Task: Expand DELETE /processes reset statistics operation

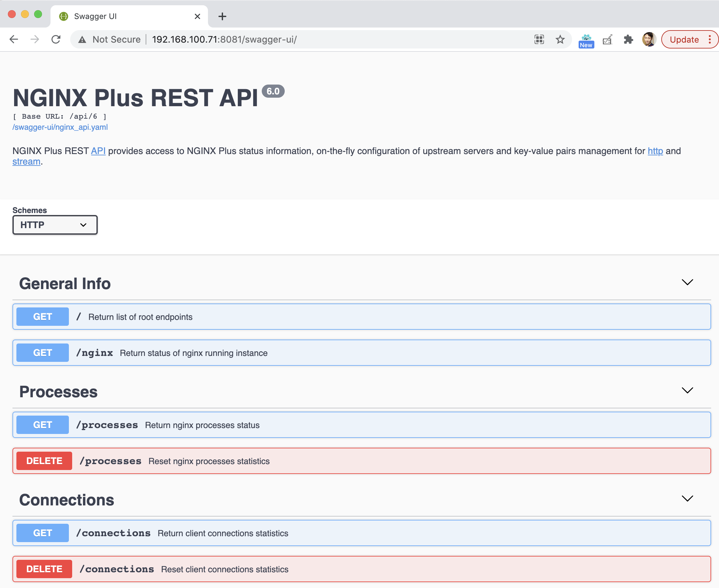Action: pyautogui.click(x=362, y=461)
